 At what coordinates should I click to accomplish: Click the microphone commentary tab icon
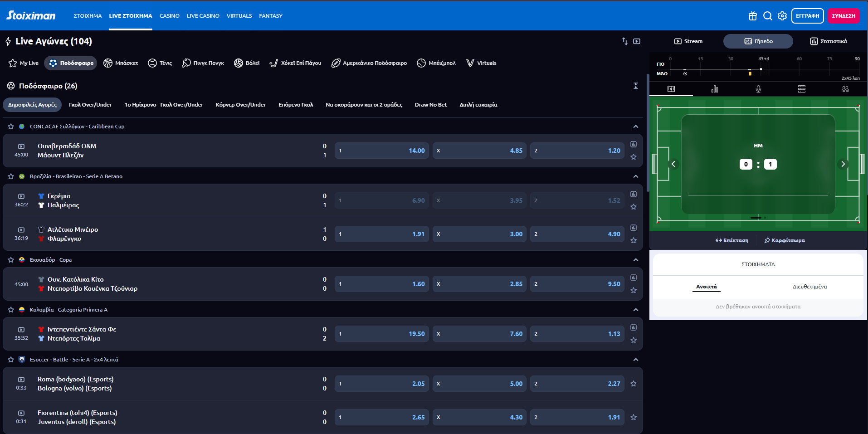click(x=758, y=89)
